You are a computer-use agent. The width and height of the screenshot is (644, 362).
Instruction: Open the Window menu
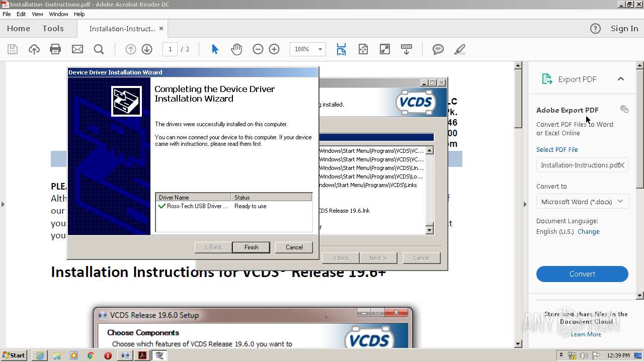tap(59, 14)
